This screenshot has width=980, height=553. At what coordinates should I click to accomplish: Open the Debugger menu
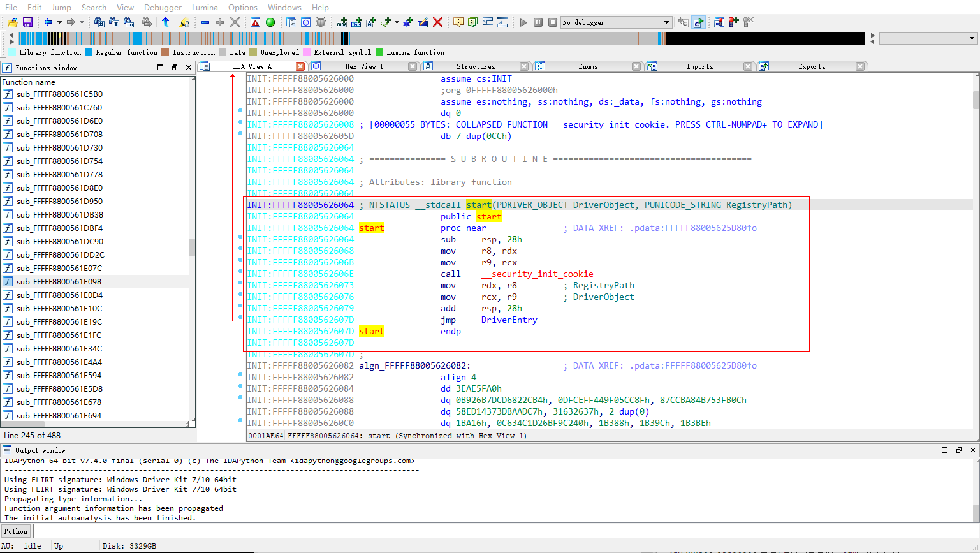coord(163,7)
